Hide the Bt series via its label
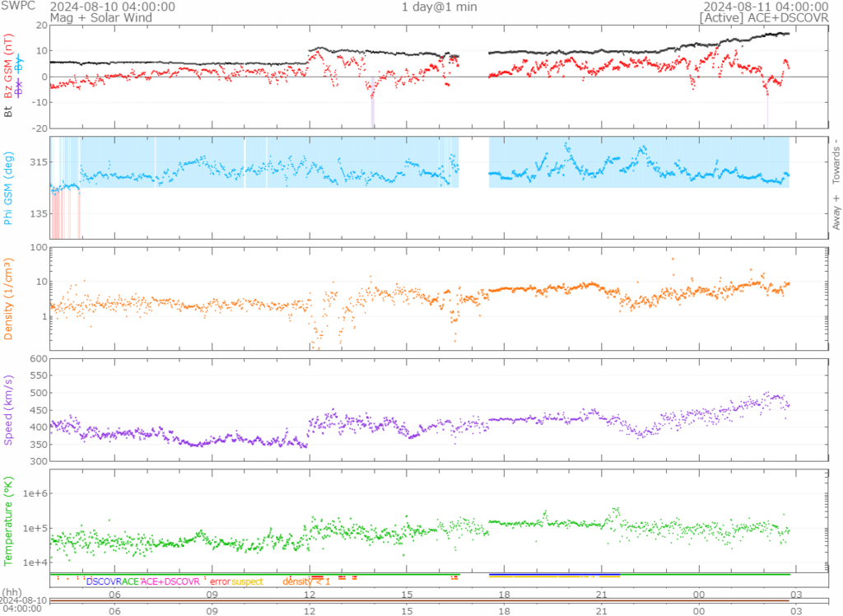The image size is (843, 616). tap(9, 110)
